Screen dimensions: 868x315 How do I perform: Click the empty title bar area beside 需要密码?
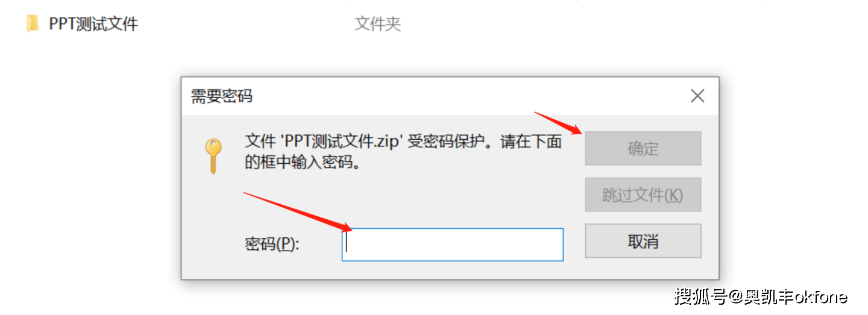470,96
